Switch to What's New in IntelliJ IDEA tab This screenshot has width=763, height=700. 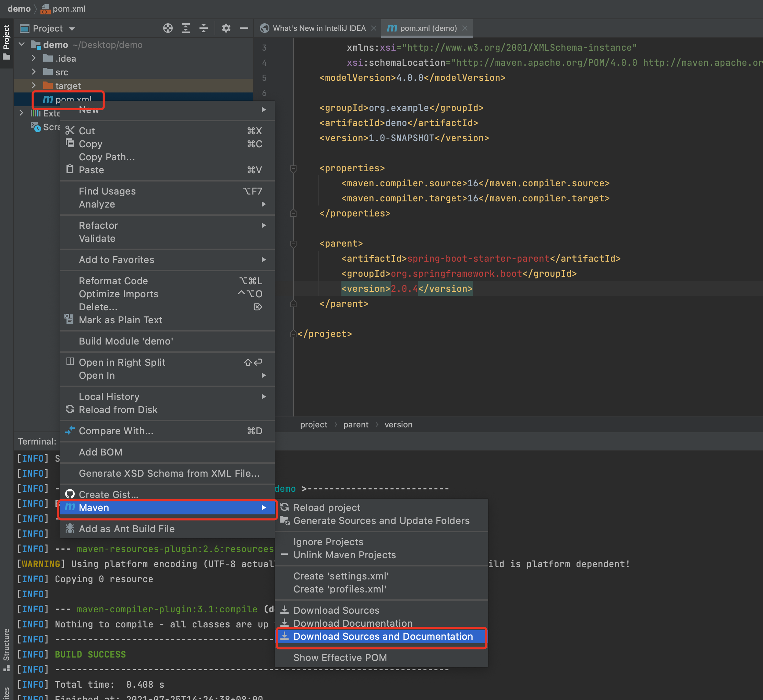click(x=319, y=28)
